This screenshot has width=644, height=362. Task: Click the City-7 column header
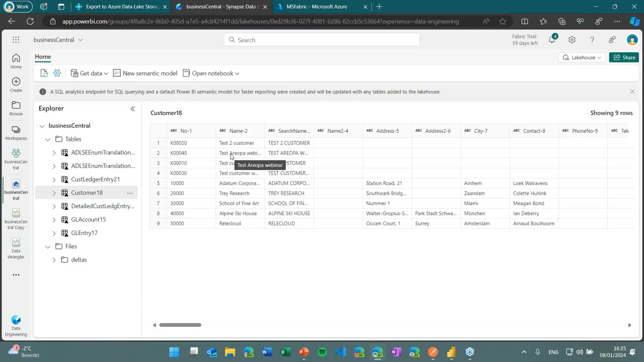[x=485, y=131]
